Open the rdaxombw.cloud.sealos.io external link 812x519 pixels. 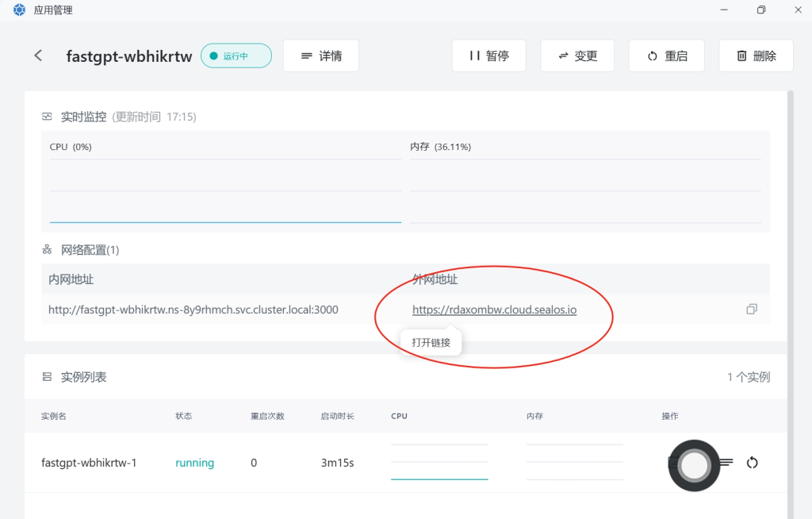[x=494, y=309]
